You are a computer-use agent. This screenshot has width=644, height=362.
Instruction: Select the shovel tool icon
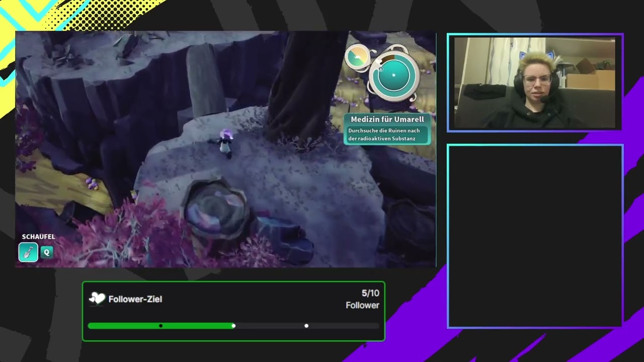pyautogui.click(x=28, y=252)
